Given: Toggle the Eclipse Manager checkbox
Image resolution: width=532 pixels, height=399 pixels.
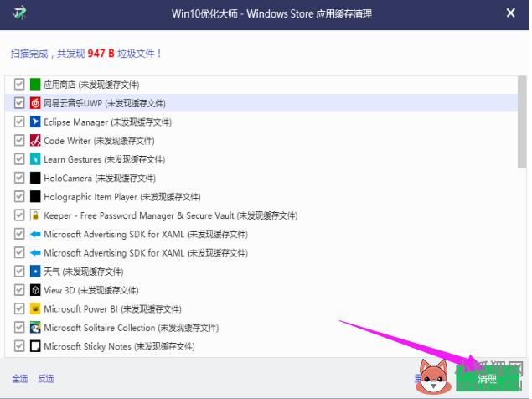Looking at the screenshot, I should pos(19,122).
